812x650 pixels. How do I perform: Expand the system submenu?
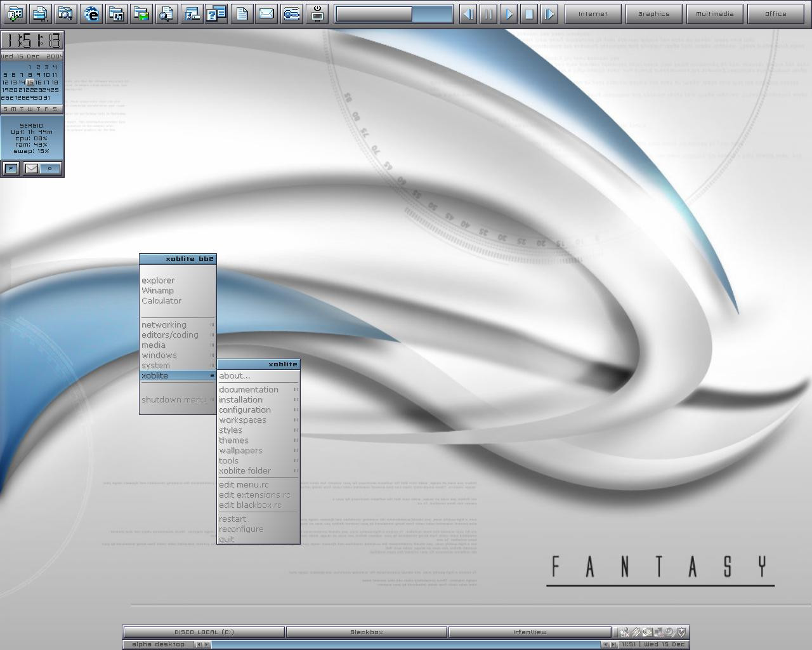(x=178, y=366)
